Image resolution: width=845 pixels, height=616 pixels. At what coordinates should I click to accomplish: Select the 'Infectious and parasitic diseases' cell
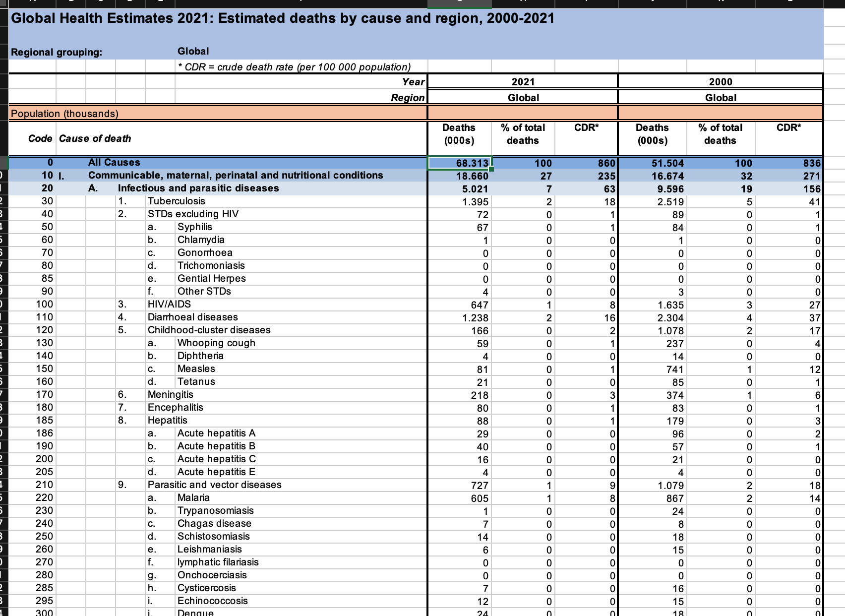198,188
